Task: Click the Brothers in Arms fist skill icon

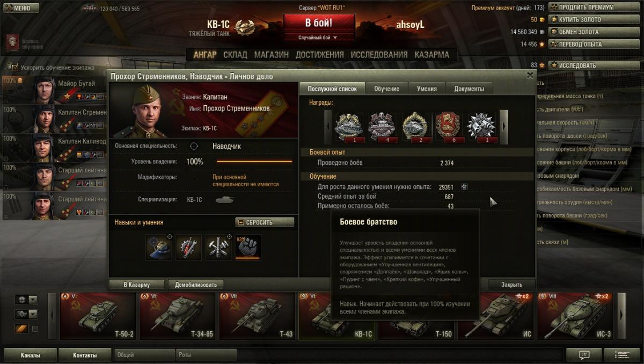Action: 248,247
